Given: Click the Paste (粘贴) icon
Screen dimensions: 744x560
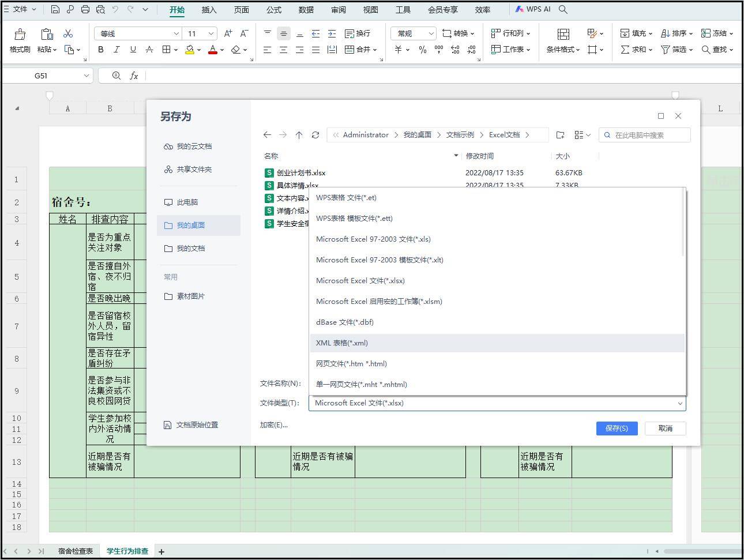Looking at the screenshot, I should pyautogui.click(x=47, y=35).
